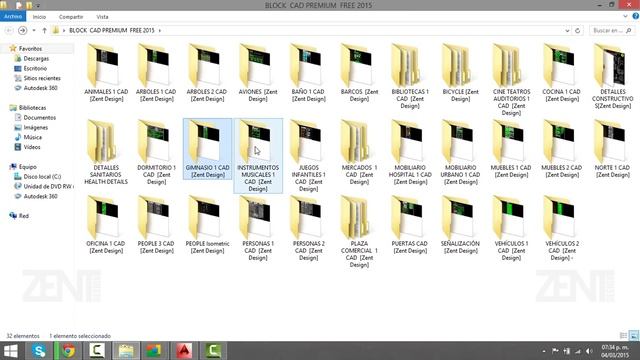Select the PUERTAS CAD folder
The height and width of the screenshot is (360, 640).
410,224
